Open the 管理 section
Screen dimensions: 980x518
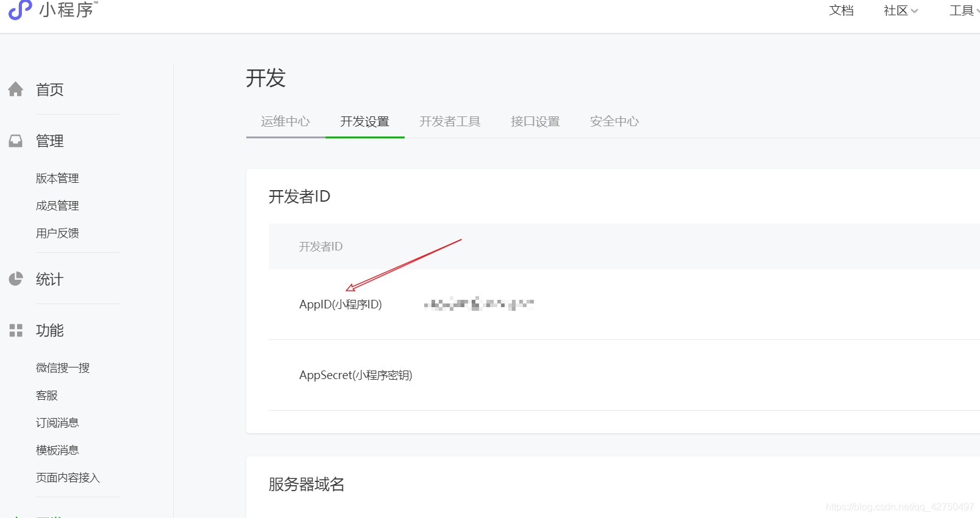[x=50, y=141]
